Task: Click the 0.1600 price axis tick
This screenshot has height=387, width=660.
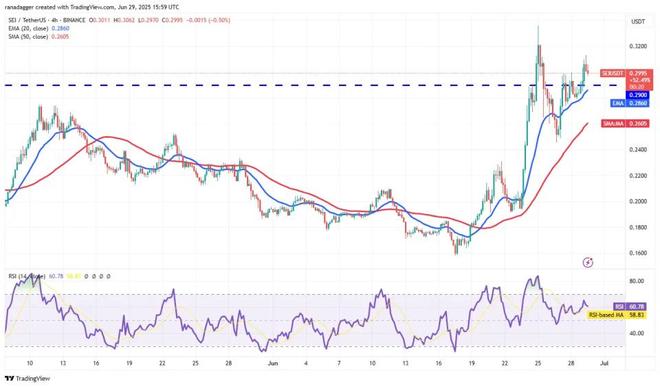Action: pyautogui.click(x=638, y=253)
